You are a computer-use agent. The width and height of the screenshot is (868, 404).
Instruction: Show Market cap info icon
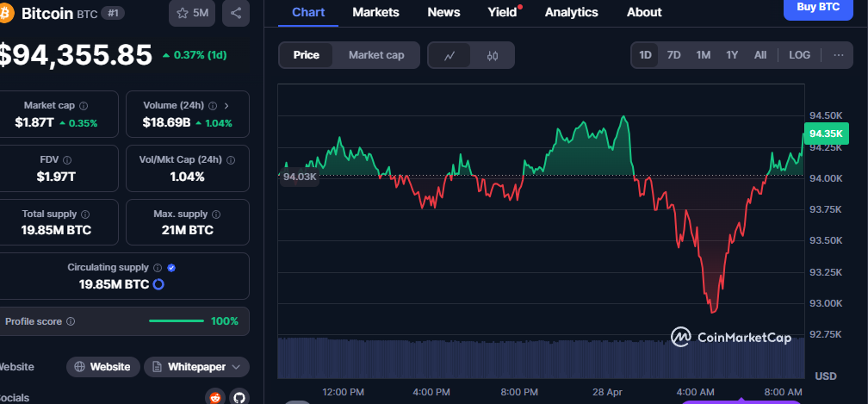click(x=84, y=105)
